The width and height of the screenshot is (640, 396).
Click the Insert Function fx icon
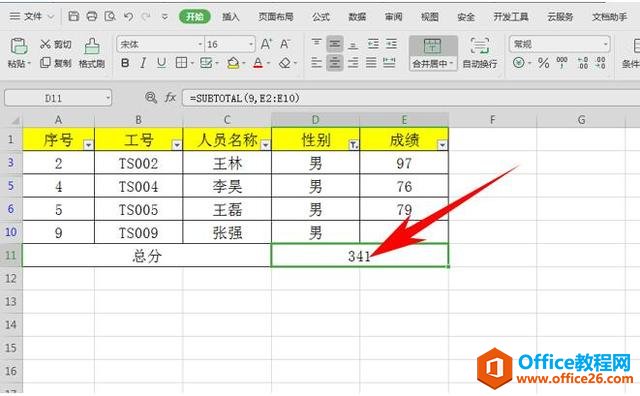(170, 98)
